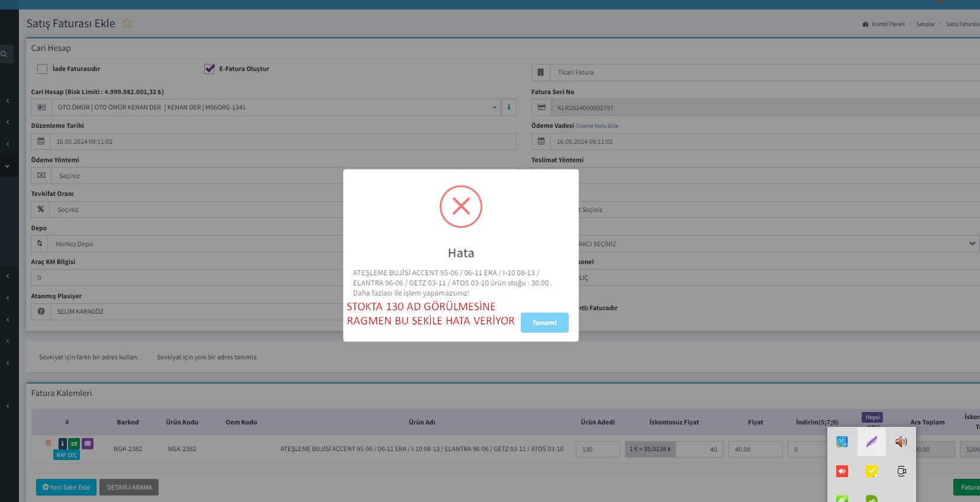
Task: Click the purple list icon in invoice row
Action: [88, 443]
